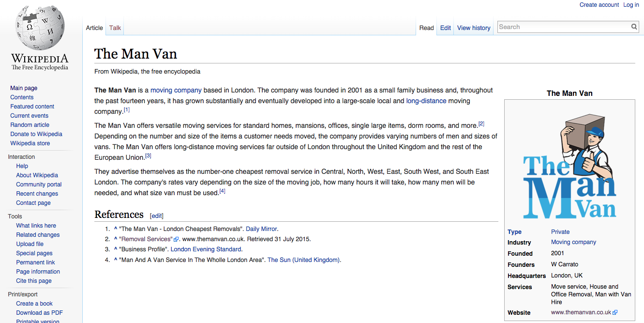Open Special pages link
644x323 pixels.
click(x=34, y=253)
